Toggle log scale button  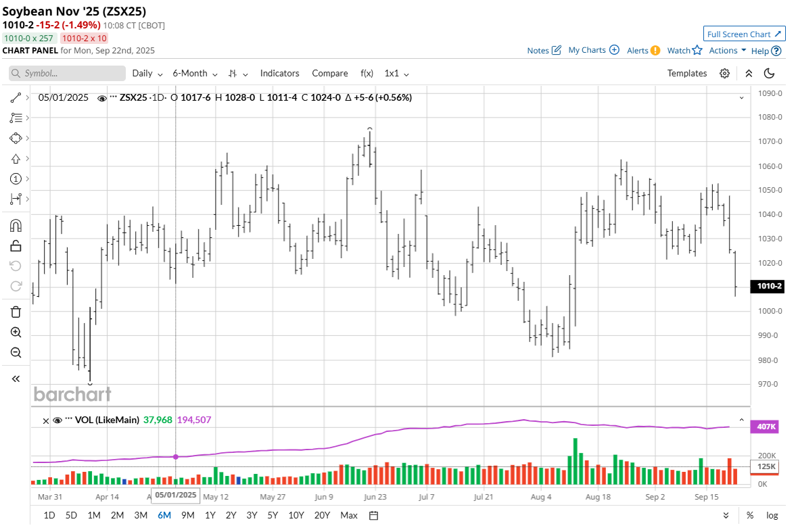coord(772,516)
